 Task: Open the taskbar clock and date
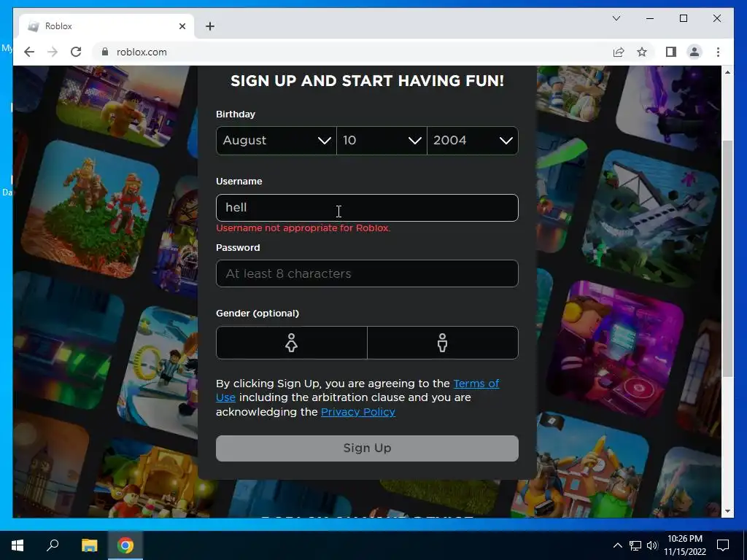(x=684, y=545)
